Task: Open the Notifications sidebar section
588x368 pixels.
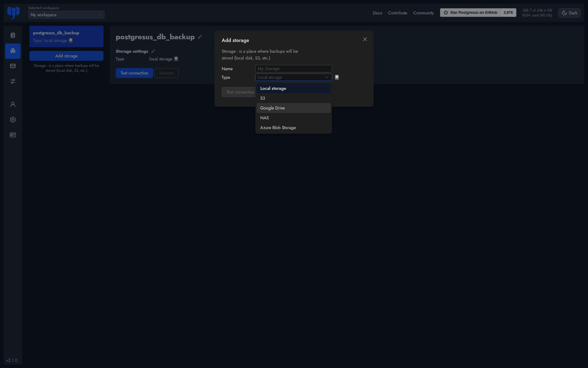Action: tap(13, 66)
